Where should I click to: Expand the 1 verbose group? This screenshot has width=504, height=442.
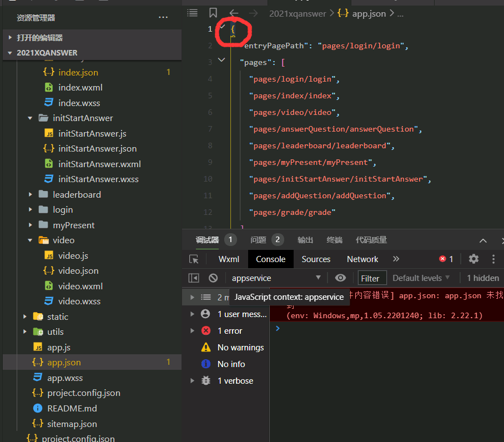click(193, 380)
